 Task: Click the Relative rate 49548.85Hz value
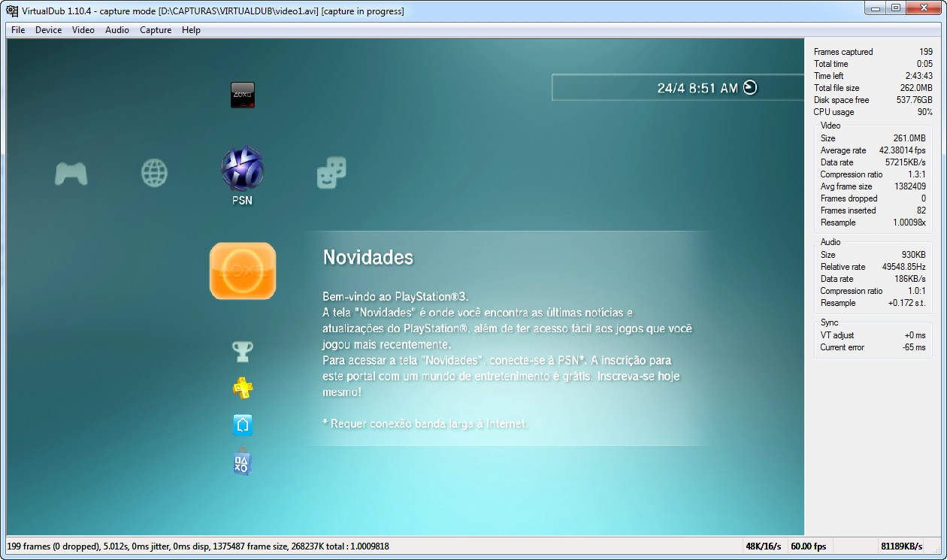click(x=904, y=267)
